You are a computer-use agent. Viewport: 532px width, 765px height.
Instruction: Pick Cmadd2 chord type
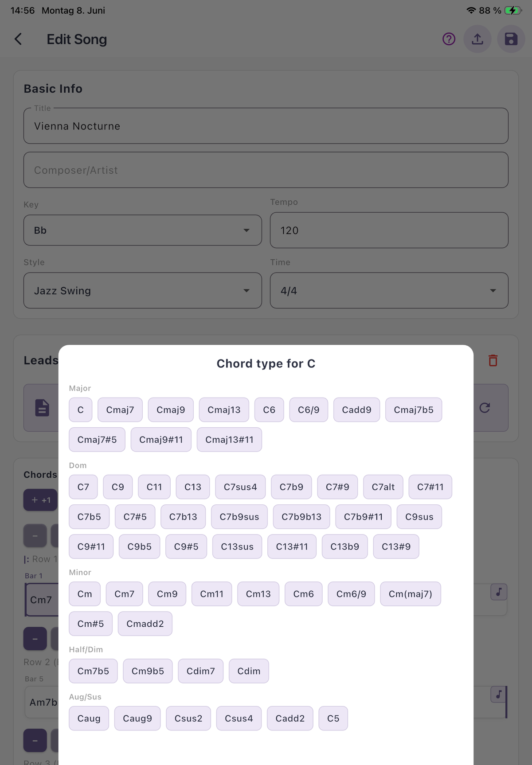click(145, 624)
